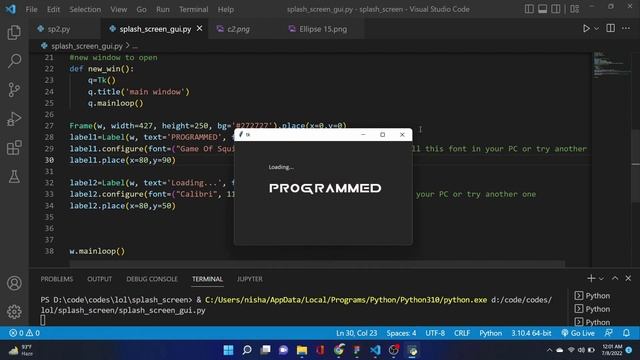Image resolution: width=640 pixels, height=360 pixels.
Task: Open the Extensions view
Action: click(x=14, y=148)
